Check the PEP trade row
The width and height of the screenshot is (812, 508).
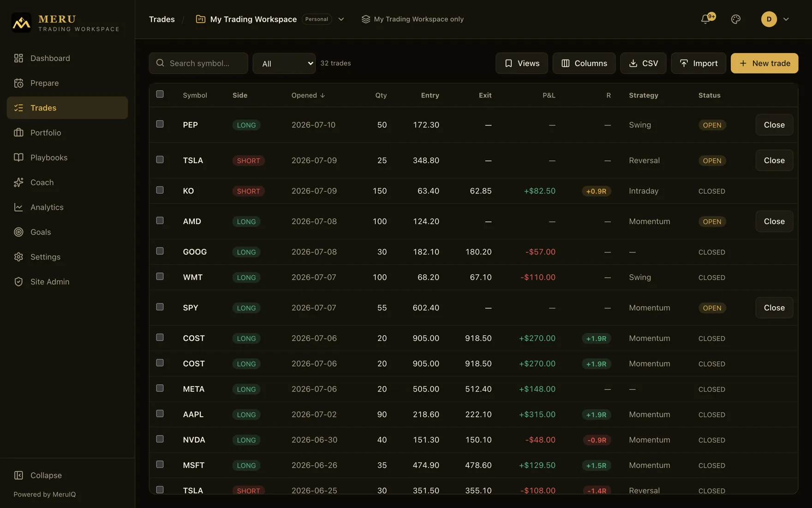click(160, 124)
